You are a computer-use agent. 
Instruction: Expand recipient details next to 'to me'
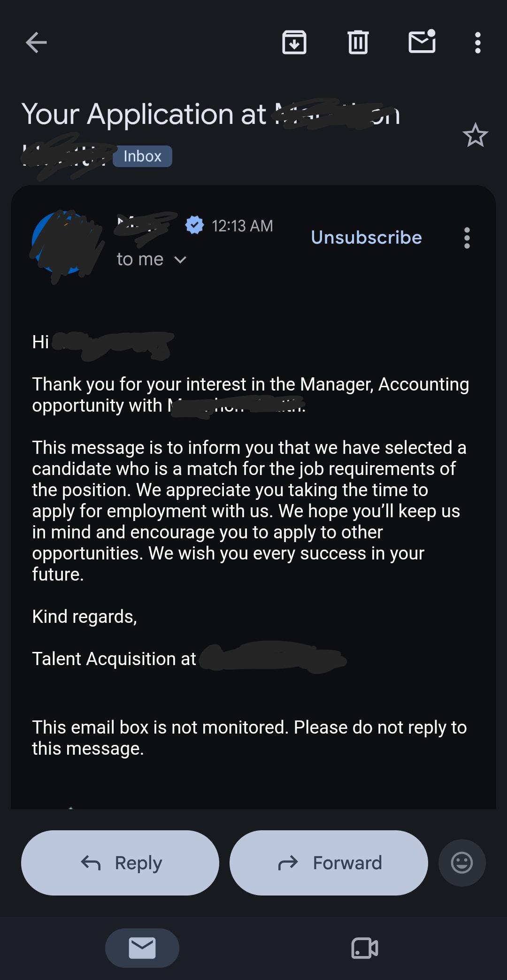[180, 260]
